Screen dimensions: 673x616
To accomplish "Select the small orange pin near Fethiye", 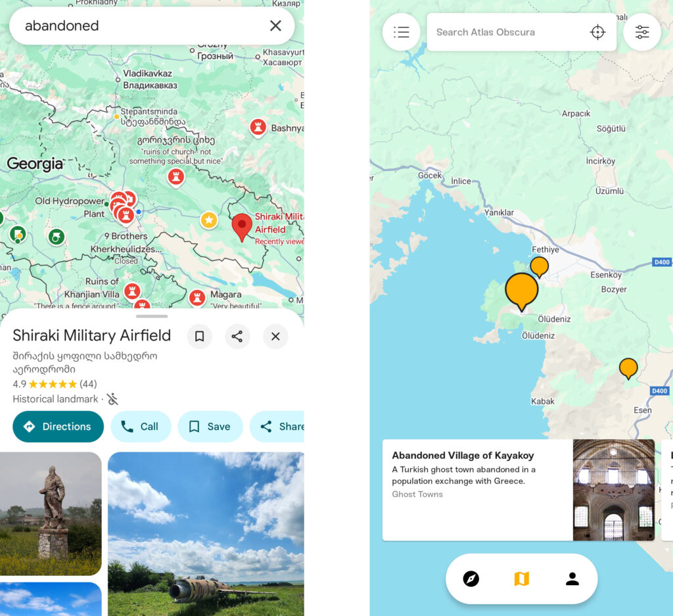I will coord(540,267).
